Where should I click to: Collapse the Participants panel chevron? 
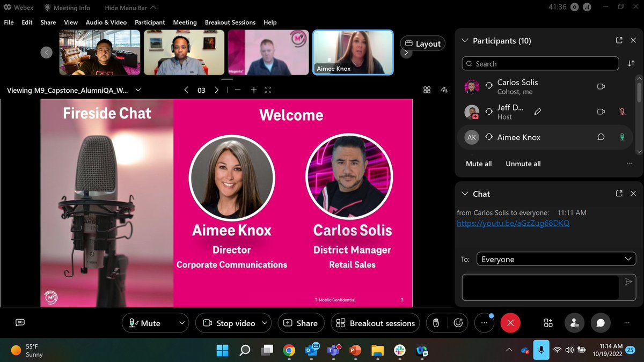[464, 41]
